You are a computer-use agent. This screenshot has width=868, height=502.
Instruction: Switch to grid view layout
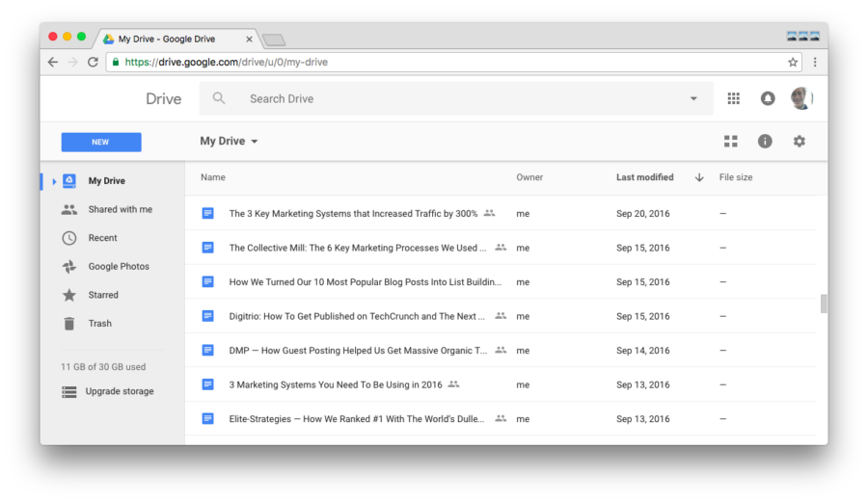(x=731, y=141)
